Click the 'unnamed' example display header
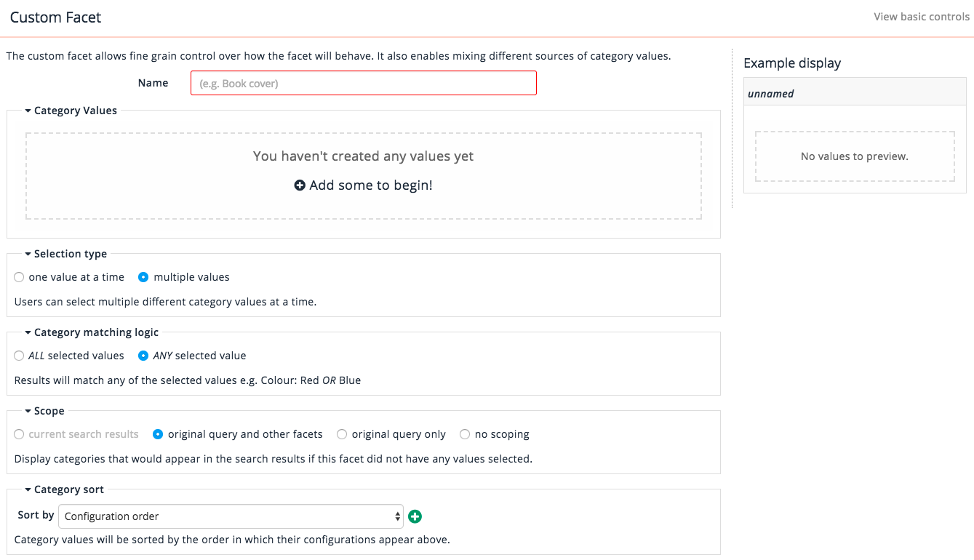Viewport: 974px width, 560px height. (854, 93)
